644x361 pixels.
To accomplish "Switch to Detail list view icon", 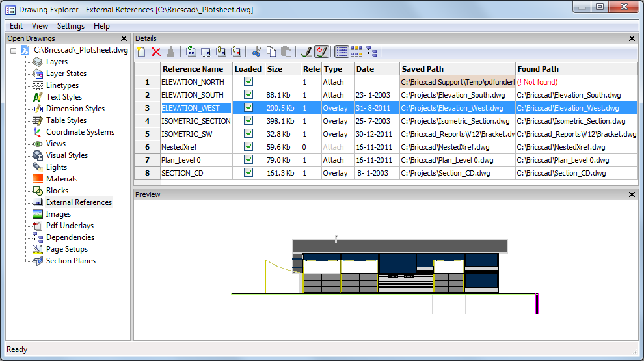I will click(x=342, y=52).
